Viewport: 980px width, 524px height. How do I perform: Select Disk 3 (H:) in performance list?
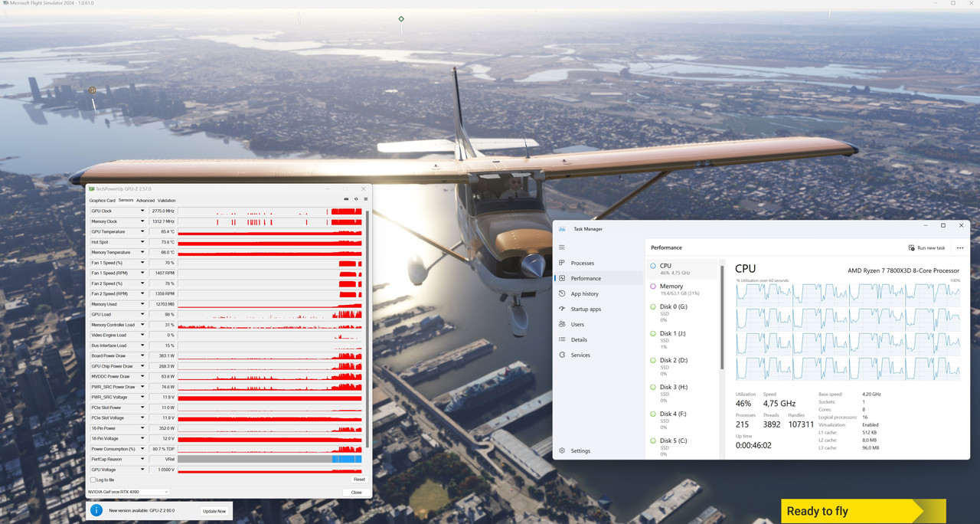click(682, 393)
